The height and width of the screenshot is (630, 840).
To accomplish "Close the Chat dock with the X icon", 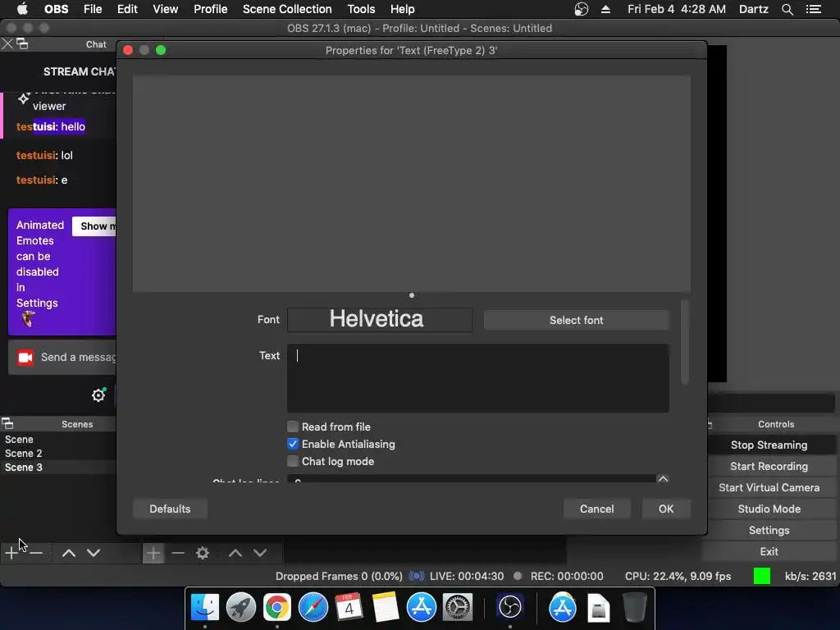I will [7, 44].
